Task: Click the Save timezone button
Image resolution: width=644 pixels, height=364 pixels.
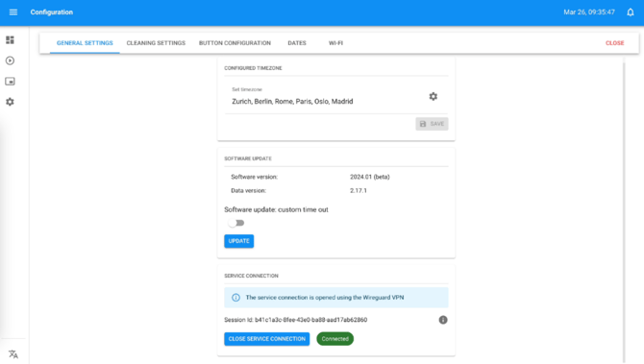Action: 432,124
